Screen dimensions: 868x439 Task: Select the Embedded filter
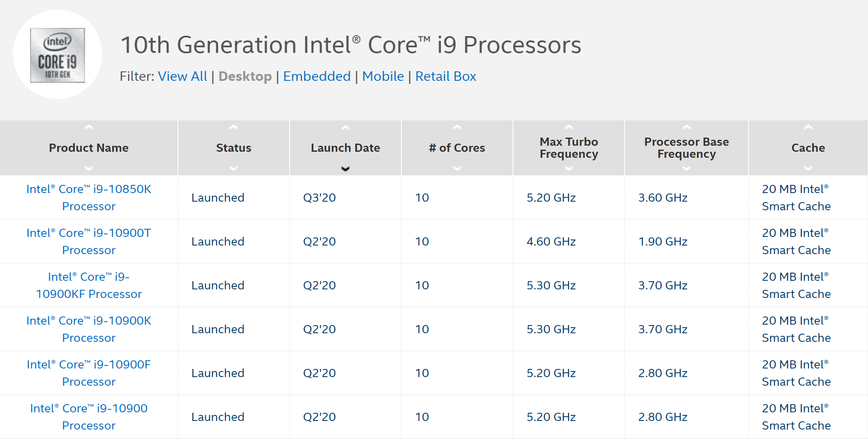[317, 76]
